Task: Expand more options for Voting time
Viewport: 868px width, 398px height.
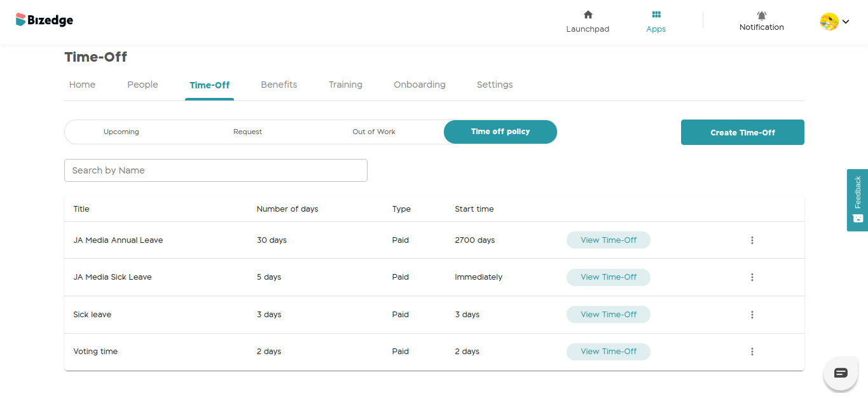Action: (x=752, y=352)
